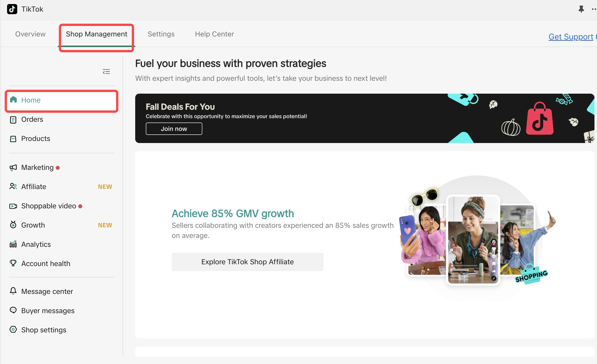
Task: Open the Get Support link
Action: pyautogui.click(x=571, y=37)
